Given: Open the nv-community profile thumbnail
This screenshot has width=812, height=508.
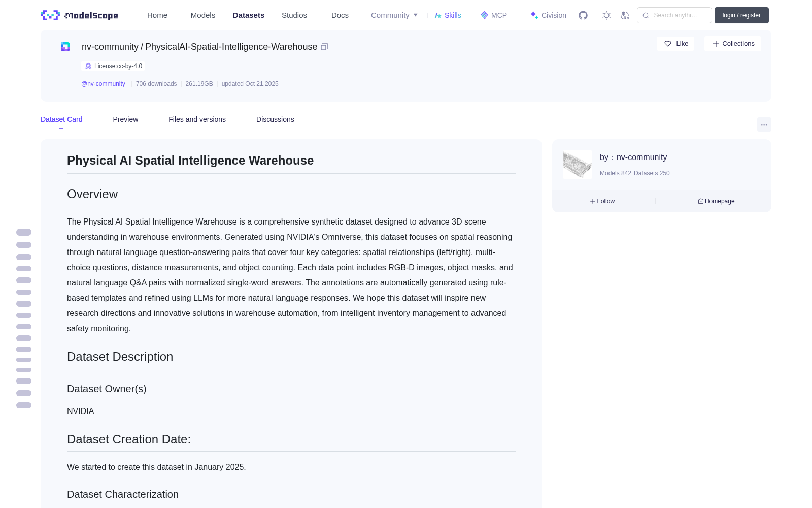Looking at the screenshot, I should coord(578,164).
